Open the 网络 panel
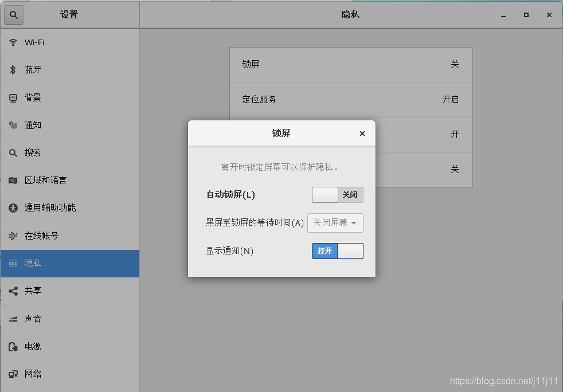This screenshot has height=392, width=563. tap(70, 374)
